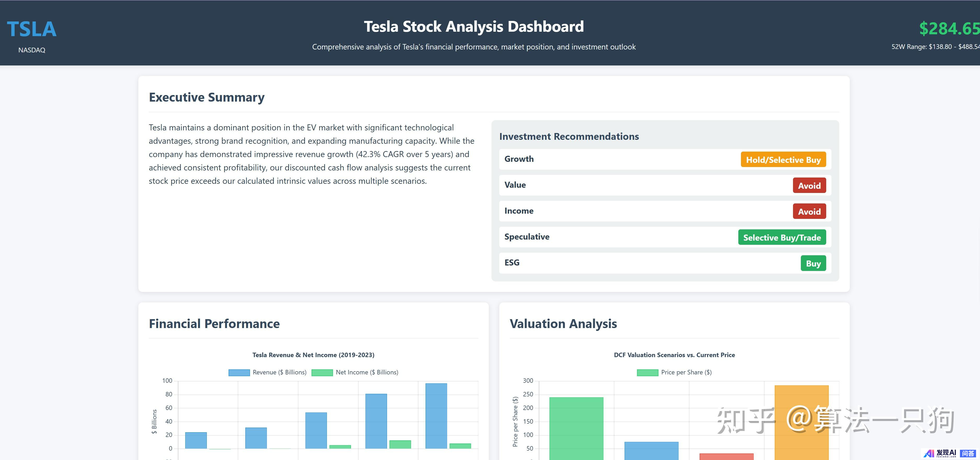The height and width of the screenshot is (460, 980).
Task: Toggle the Price per Share ($) legend swatch
Action: (647, 372)
